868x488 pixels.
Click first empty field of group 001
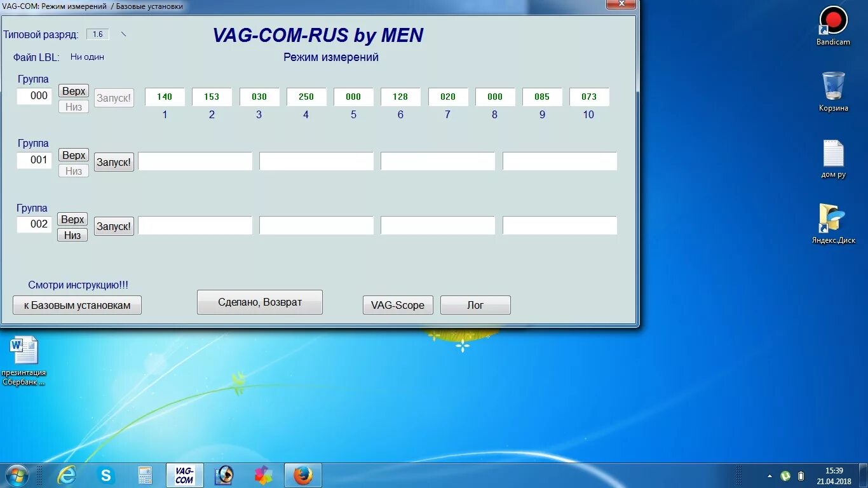click(x=195, y=161)
